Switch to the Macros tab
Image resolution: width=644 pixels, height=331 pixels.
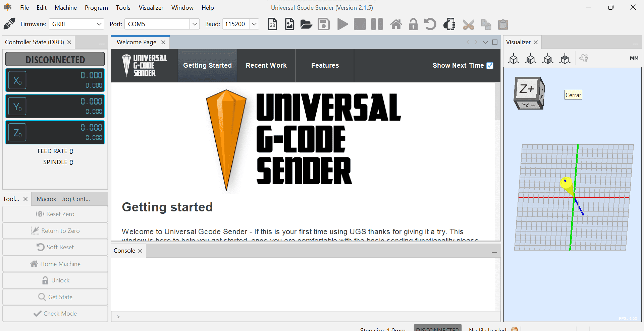click(x=46, y=199)
